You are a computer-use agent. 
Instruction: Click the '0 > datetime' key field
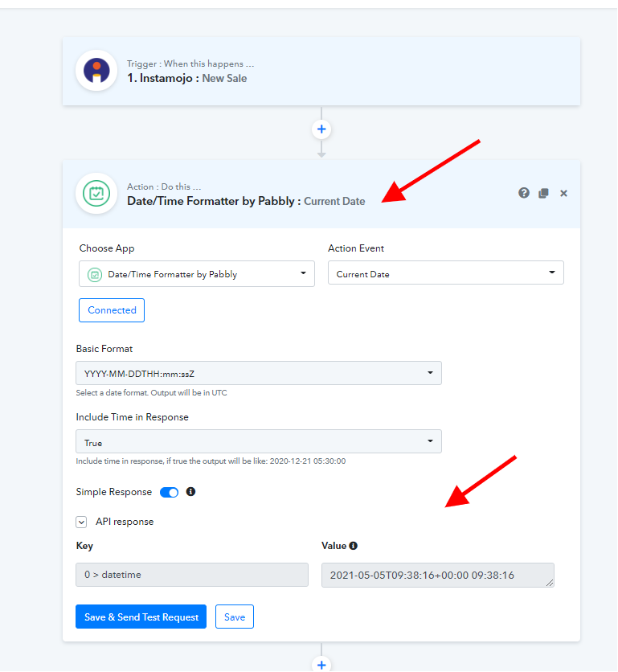[x=192, y=575]
